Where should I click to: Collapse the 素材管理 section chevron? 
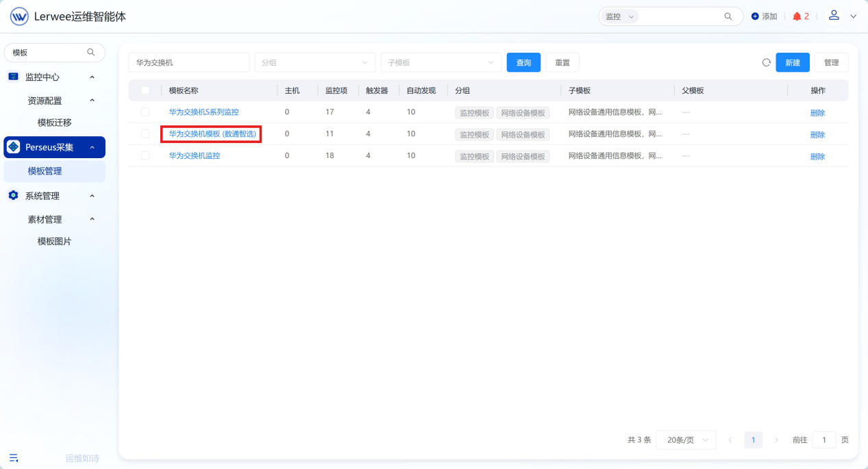coord(92,219)
